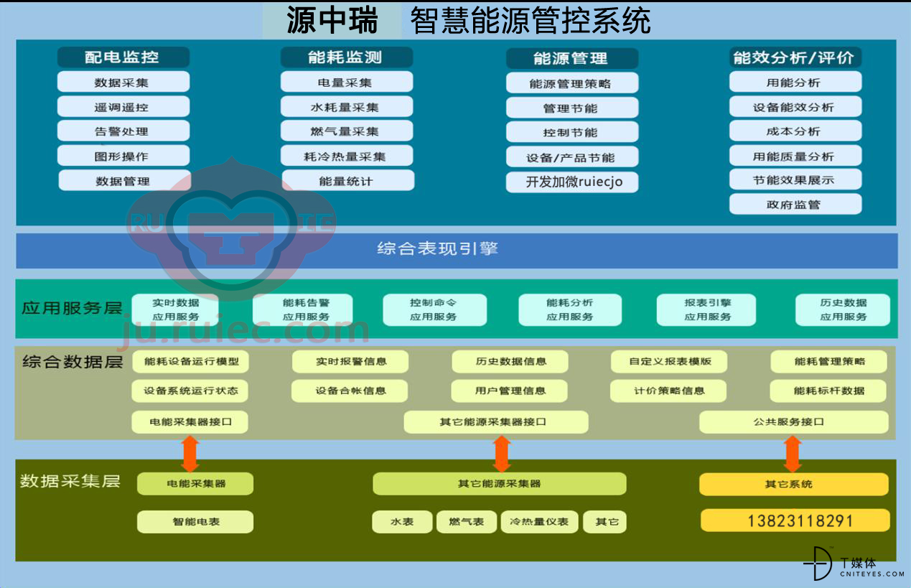This screenshot has height=588, width=911.
Task: Open the 告警处理 item
Action: point(123,131)
